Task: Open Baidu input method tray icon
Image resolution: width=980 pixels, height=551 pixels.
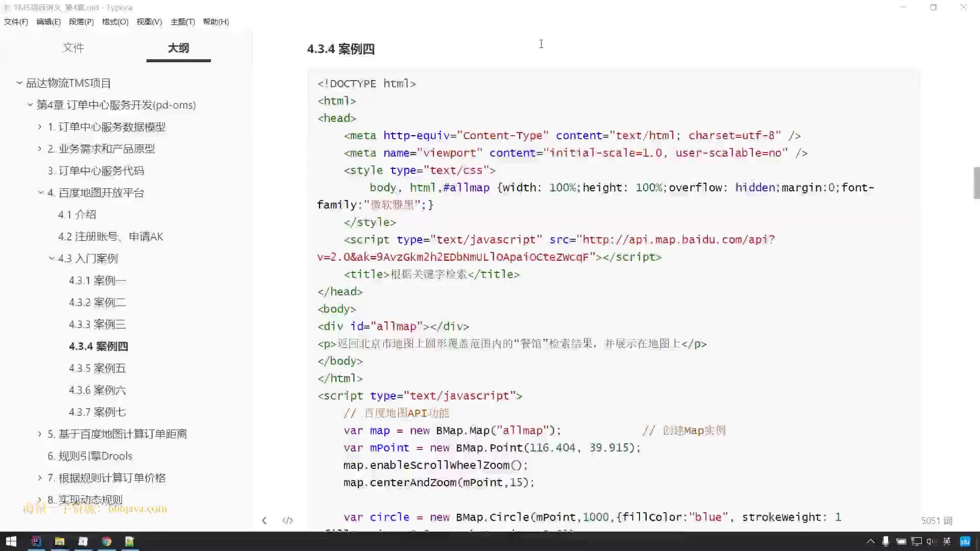Action: [965, 541]
